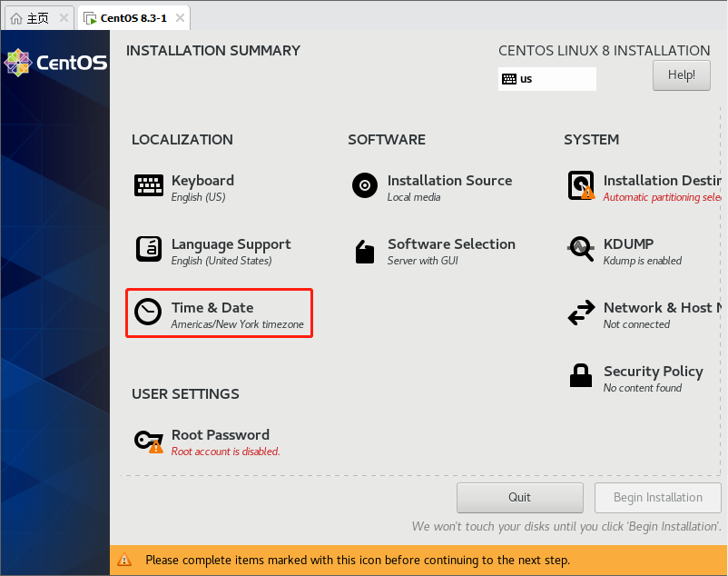The height and width of the screenshot is (576, 728).
Task: Click the Begin Installation button
Action: (658, 498)
